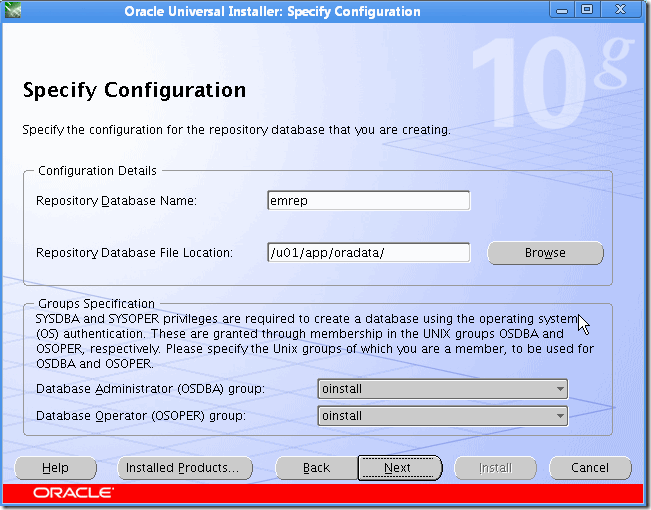The width and height of the screenshot is (651, 510).
Task: Maximize the Oracle Universal Installer window
Action: click(587, 10)
